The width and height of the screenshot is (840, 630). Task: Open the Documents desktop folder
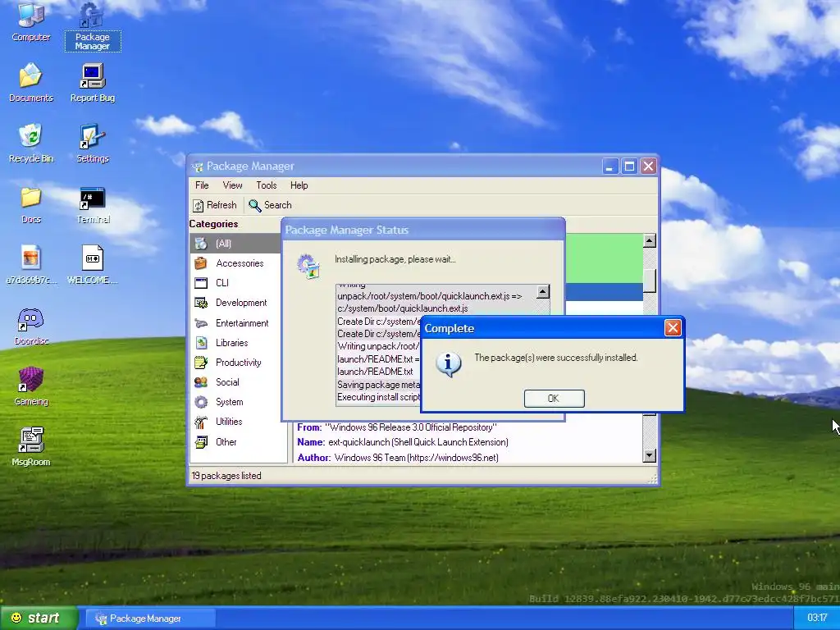pyautogui.click(x=31, y=83)
